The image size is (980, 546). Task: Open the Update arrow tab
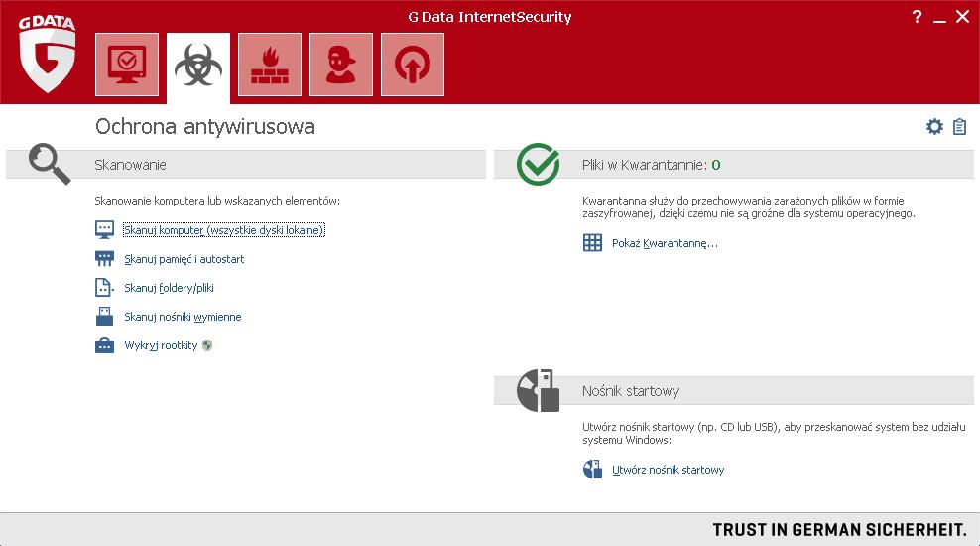click(x=413, y=65)
